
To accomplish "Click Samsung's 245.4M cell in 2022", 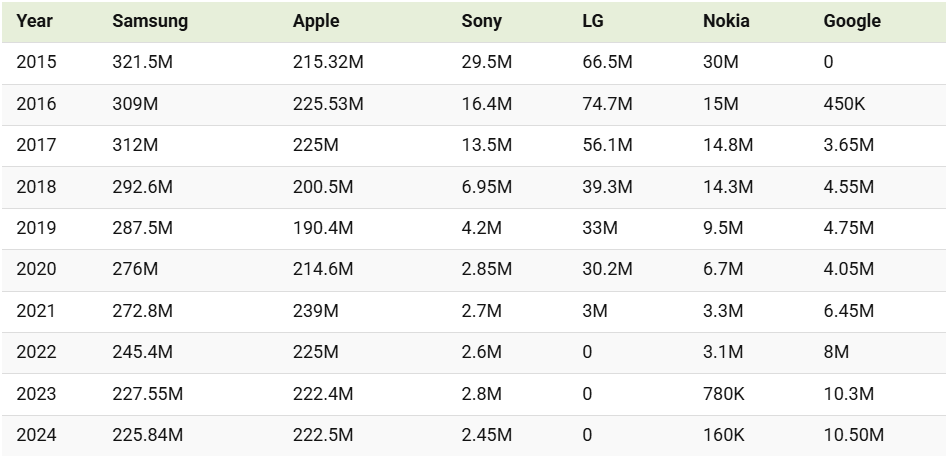I will [142, 352].
